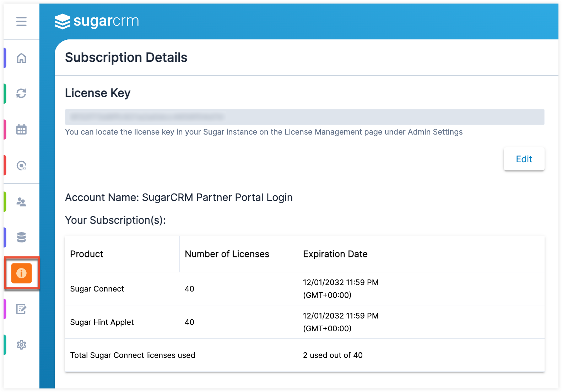The image size is (562, 392).
Task: Open the notes edit sidebar icon
Action: coord(21,309)
